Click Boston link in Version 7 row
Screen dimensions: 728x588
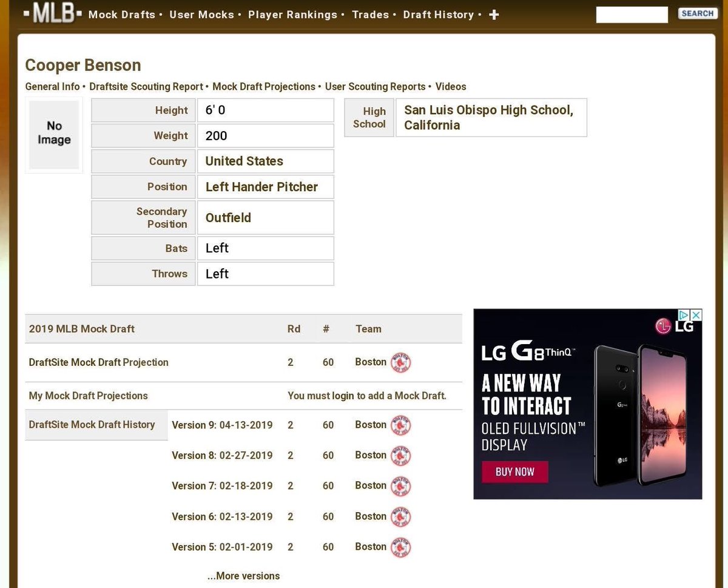(x=371, y=486)
